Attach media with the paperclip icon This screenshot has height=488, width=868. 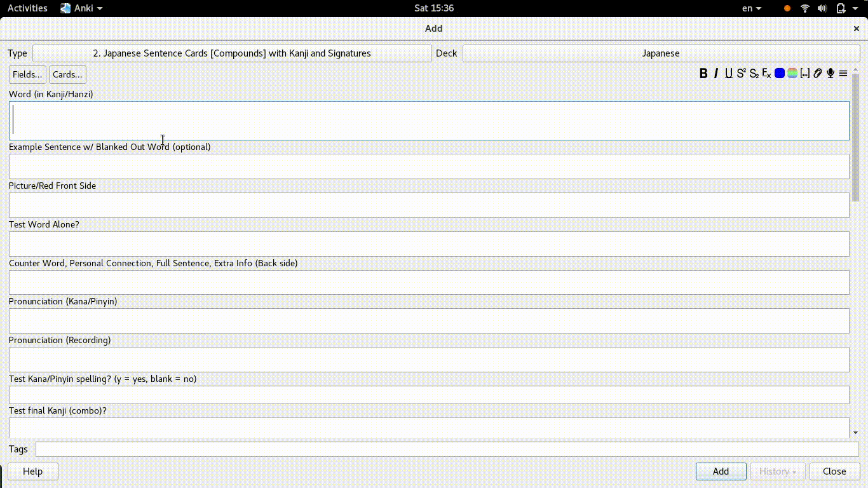coord(818,74)
